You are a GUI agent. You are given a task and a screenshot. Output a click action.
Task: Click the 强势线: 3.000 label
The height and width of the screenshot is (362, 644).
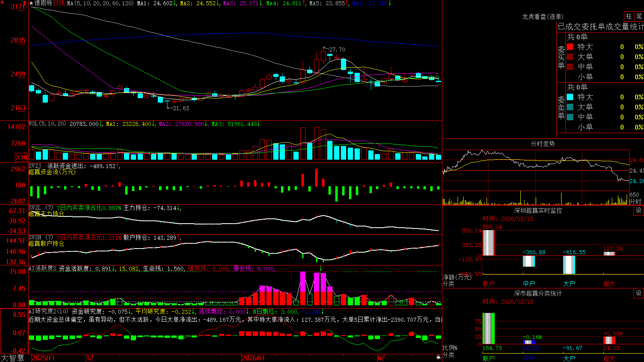click(x=209, y=268)
